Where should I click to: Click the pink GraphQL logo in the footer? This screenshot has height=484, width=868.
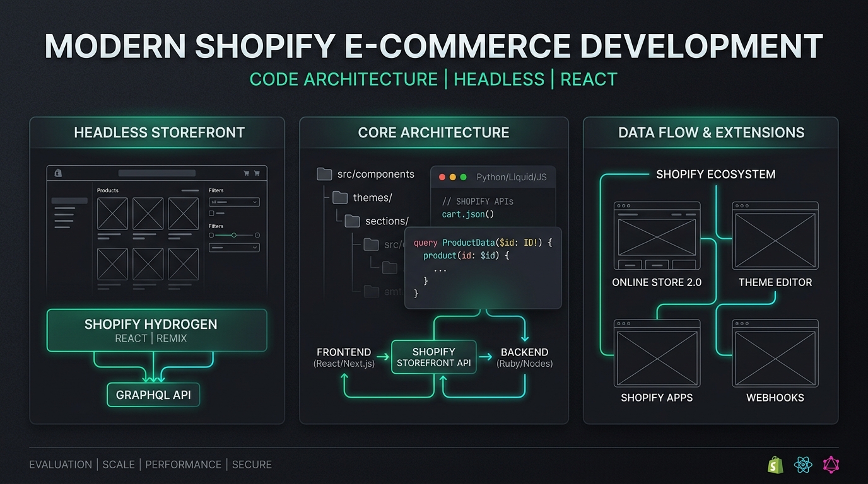point(831,465)
